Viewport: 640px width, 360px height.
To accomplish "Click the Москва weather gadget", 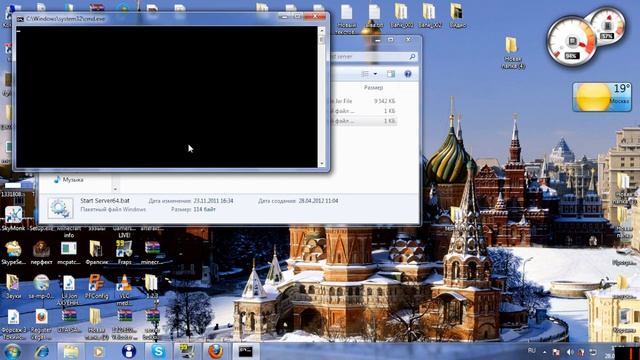I will (x=602, y=97).
